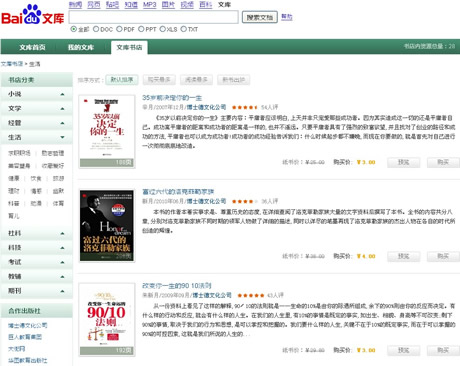Expand the 教辅 category arrow

click(62, 277)
